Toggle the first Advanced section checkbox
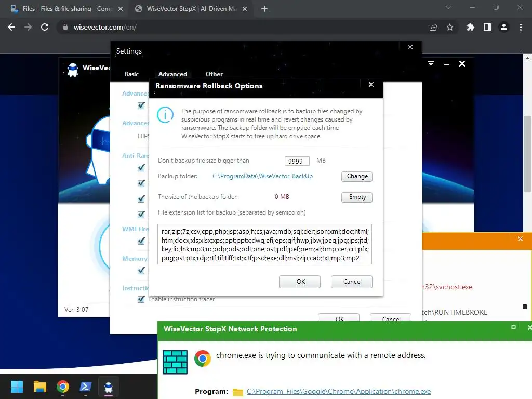 pyautogui.click(x=141, y=105)
